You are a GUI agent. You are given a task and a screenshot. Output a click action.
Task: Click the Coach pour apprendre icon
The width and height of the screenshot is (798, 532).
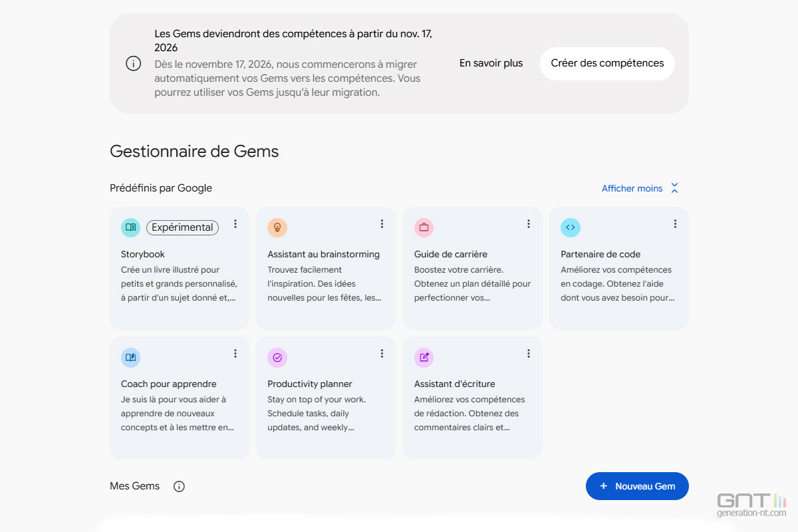130,357
